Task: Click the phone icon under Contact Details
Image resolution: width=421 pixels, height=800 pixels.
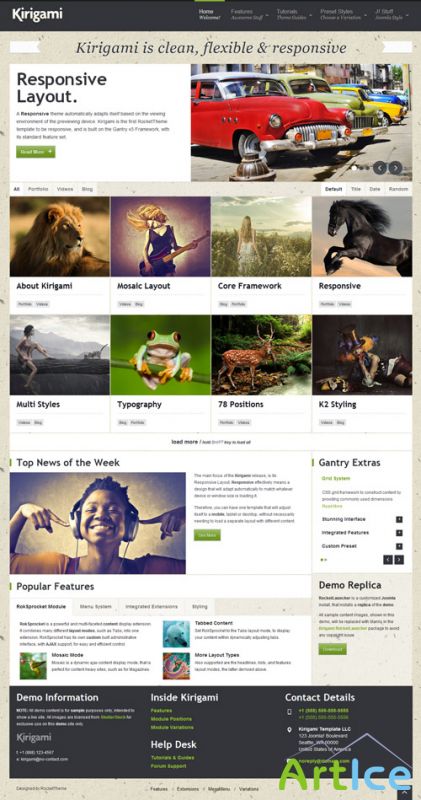Action: pyautogui.click(x=289, y=712)
